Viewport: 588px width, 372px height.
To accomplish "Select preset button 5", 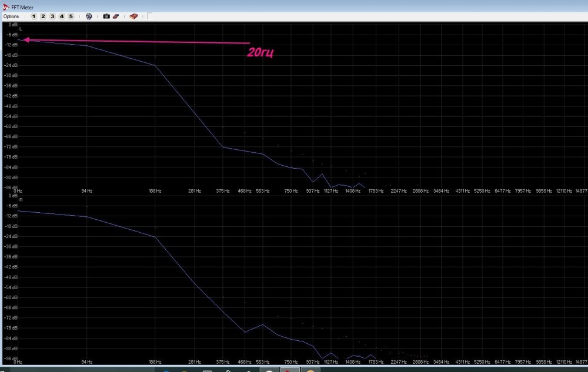I will click(71, 16).
